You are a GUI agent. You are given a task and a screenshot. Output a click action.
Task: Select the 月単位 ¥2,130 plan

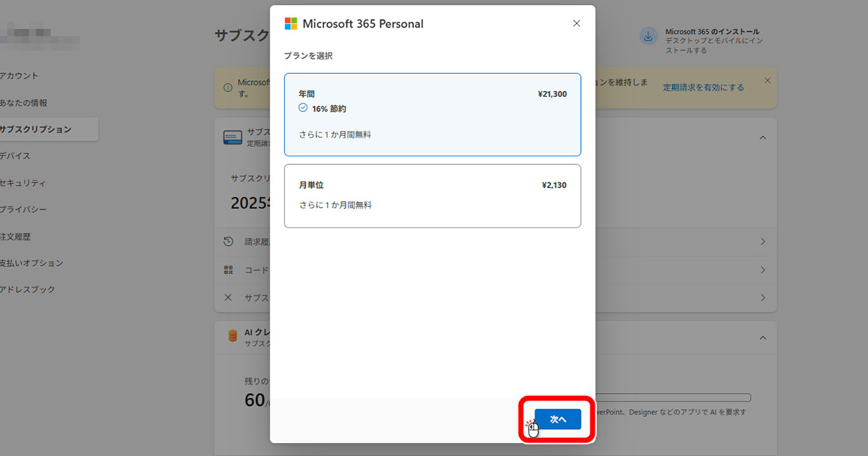(x=433, y=196)
